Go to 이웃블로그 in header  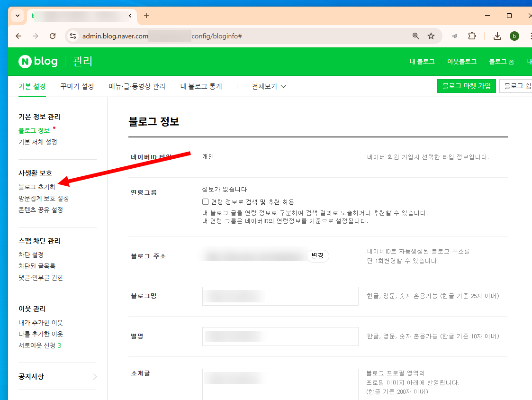[462, 62]
